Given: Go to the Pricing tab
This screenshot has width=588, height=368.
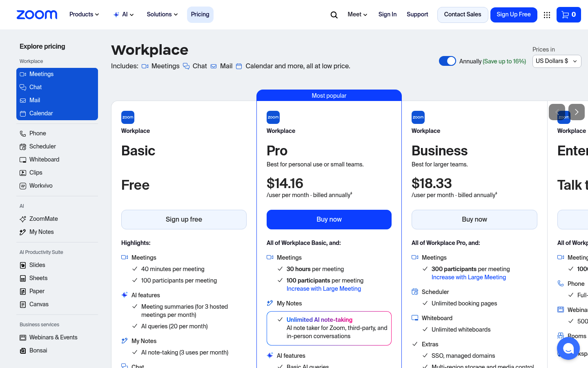Looking at the screenshot, I should [200, 15].
